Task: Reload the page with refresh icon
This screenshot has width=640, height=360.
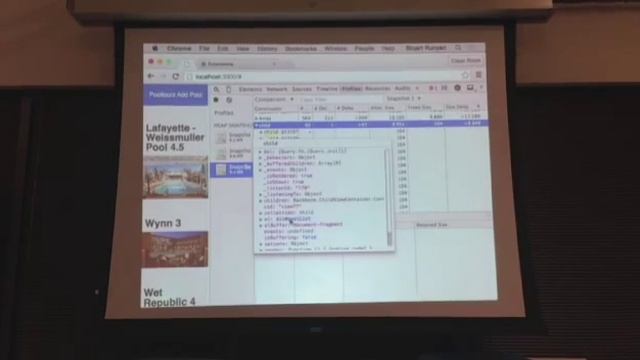Action: coord(176,76)
